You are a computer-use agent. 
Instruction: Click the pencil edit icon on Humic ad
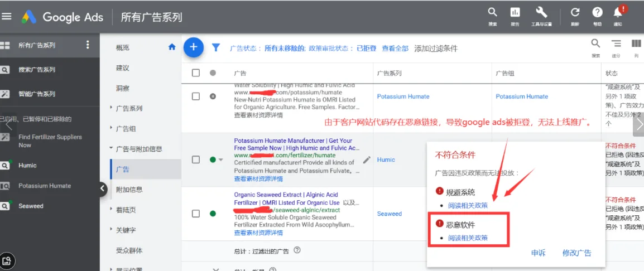[367, 159]
